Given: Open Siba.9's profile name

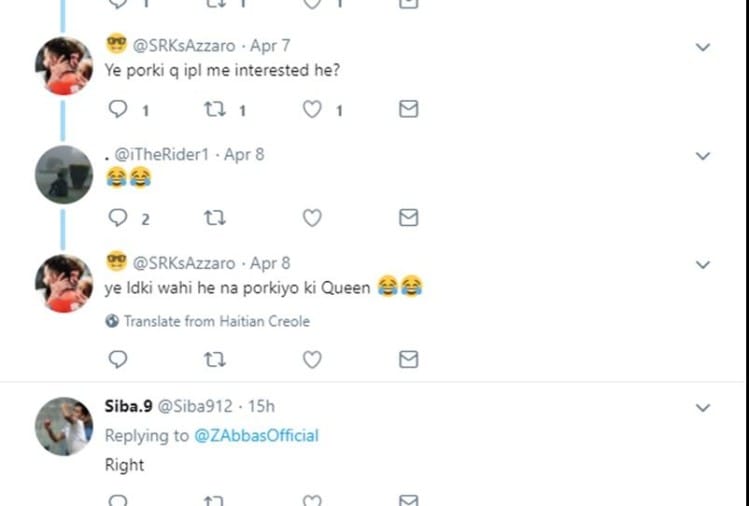Looking at the screenshot, I should pyautogui.click(x=129, y=406).
